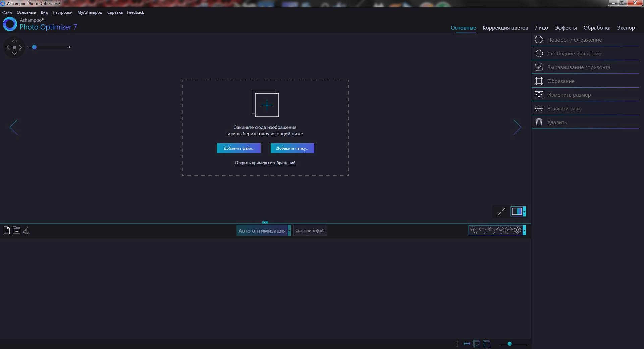Click the Сохранить файл button
Image resolution: width=644 pixels, height=349 pixels.
pos(310,231)
